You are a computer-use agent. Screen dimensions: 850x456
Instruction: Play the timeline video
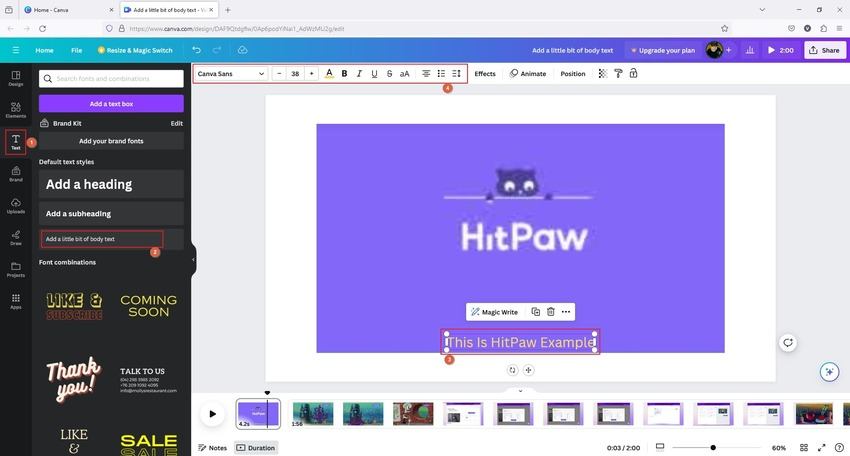pos(212,414)
